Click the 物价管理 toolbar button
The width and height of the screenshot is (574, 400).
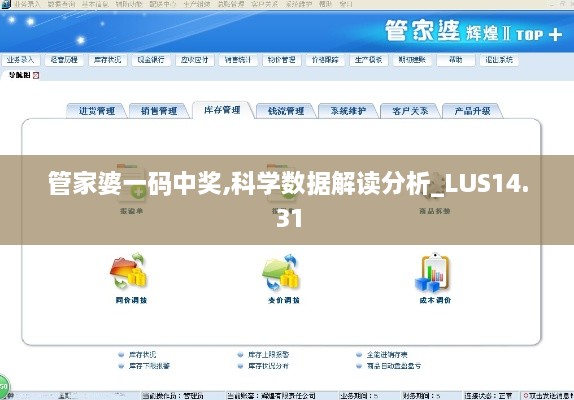point(282,60)
